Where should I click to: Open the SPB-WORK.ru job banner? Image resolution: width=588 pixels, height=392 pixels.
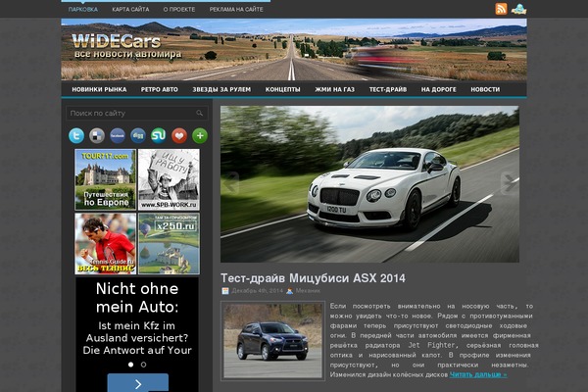pyautogui.click(x=169, y=179)
